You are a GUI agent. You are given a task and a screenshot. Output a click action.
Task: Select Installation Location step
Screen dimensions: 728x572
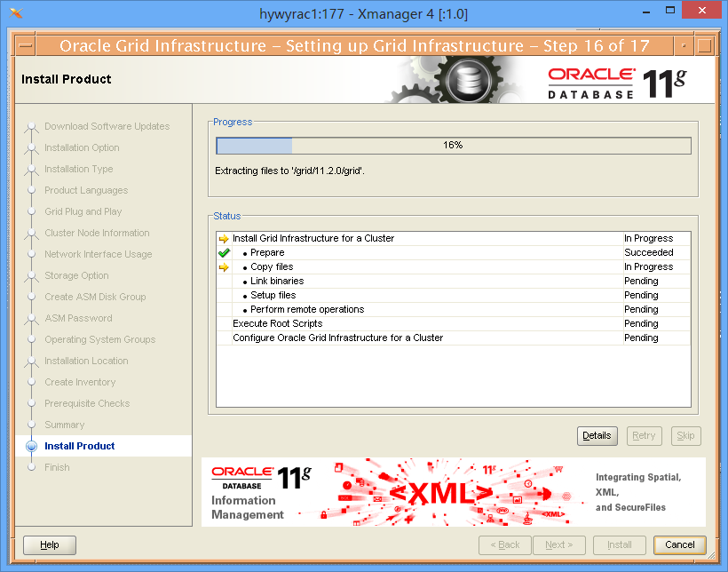coord(86,361)
